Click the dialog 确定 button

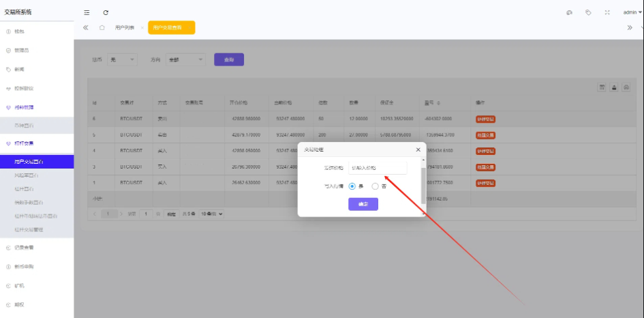pos(363,204)
